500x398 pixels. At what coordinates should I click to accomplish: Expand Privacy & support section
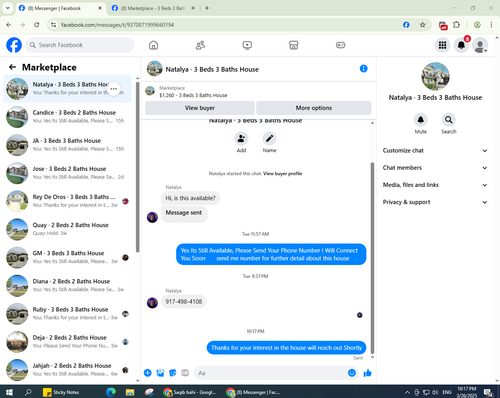coord(435,202)
